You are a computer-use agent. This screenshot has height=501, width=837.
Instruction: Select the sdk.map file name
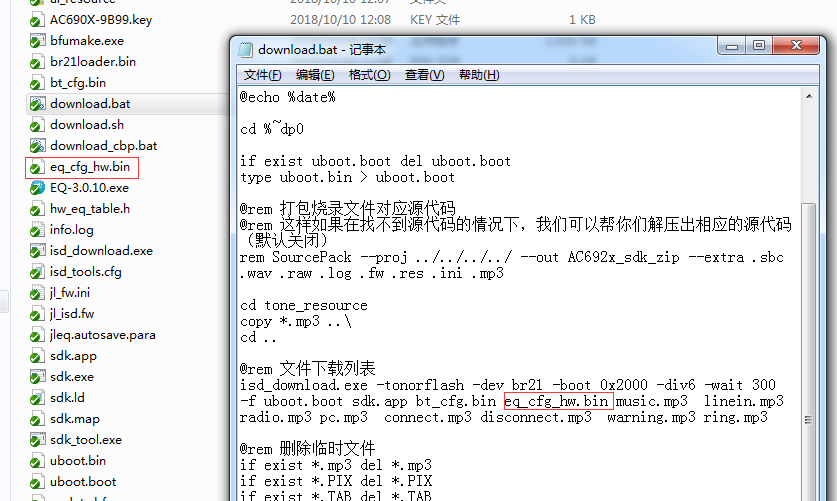(75, 419)
